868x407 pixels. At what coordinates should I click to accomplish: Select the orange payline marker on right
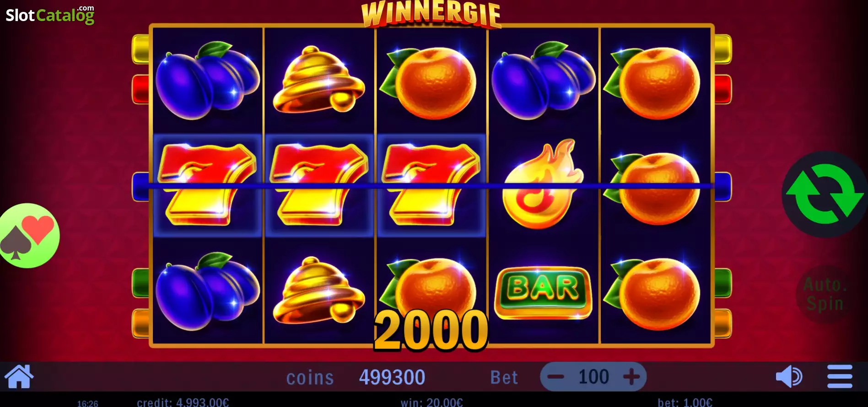click(723, 323)
